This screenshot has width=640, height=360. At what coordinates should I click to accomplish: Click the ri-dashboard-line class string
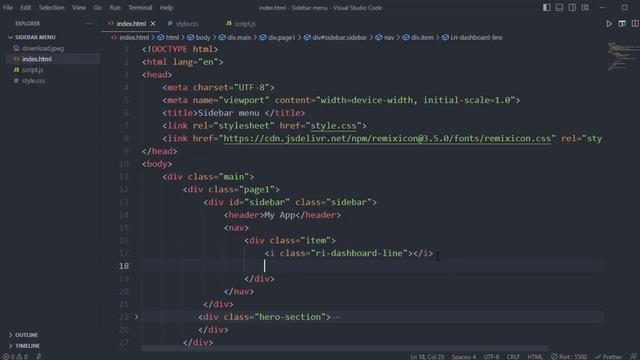359,253
